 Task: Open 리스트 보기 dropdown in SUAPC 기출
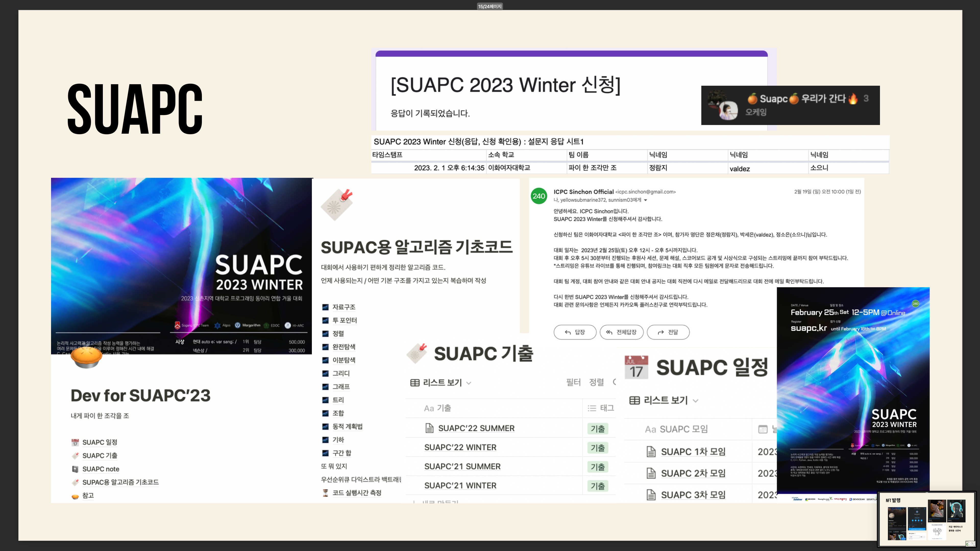(441, 383)
